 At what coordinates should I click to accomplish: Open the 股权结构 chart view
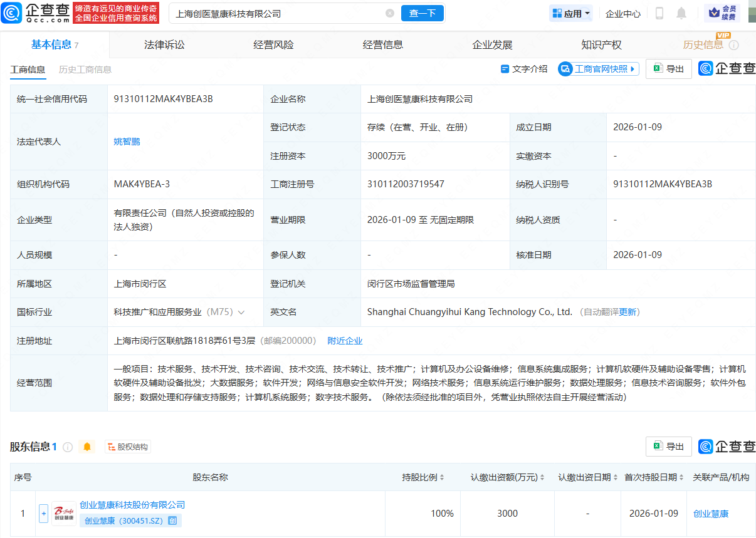(x=128, y=447)
